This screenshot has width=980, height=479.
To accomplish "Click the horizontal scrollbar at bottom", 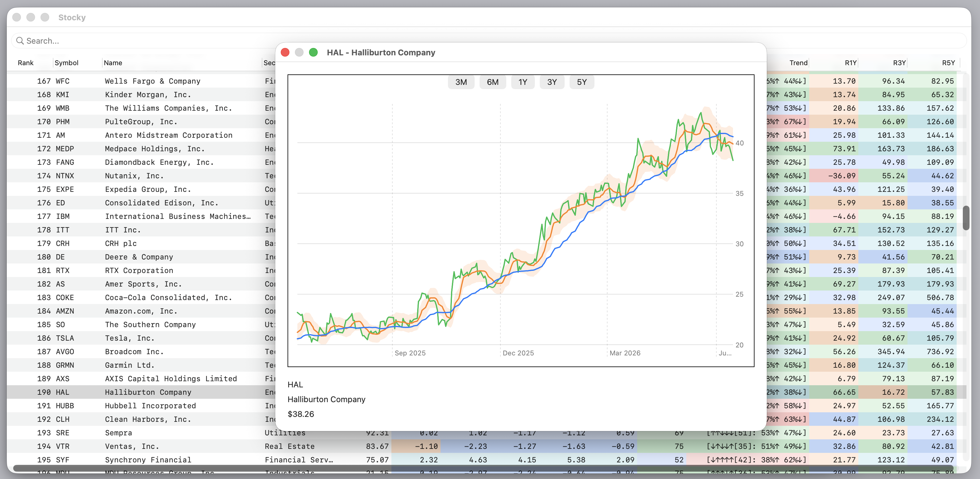I will tap(483, 468).
